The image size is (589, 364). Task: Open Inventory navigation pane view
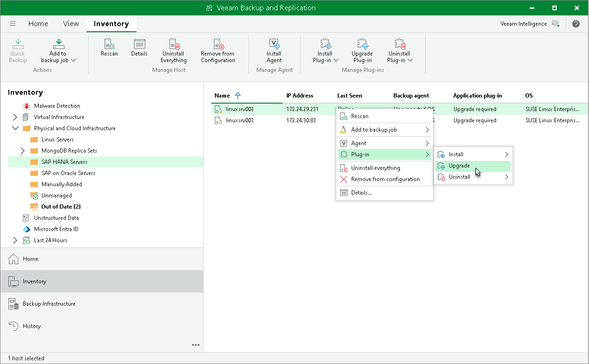coord(102,281)
